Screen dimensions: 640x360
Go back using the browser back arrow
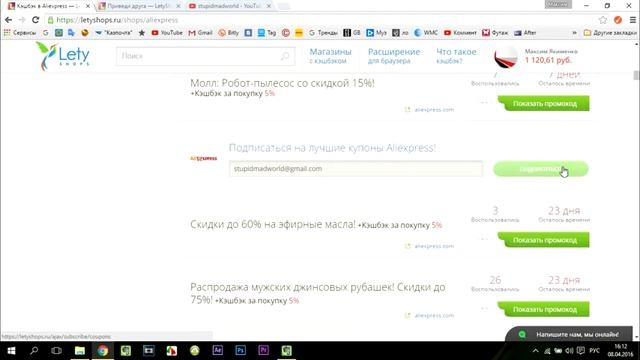point(8,20)
